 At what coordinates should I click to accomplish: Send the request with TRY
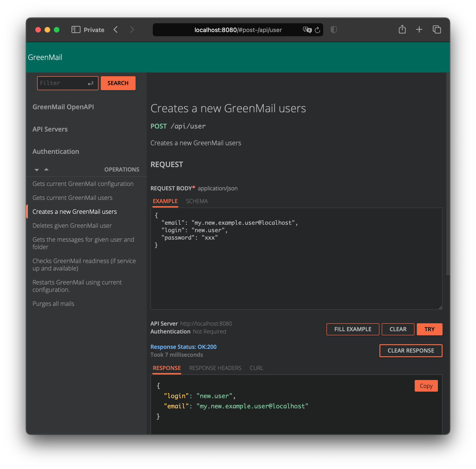[x=430, y=329]
